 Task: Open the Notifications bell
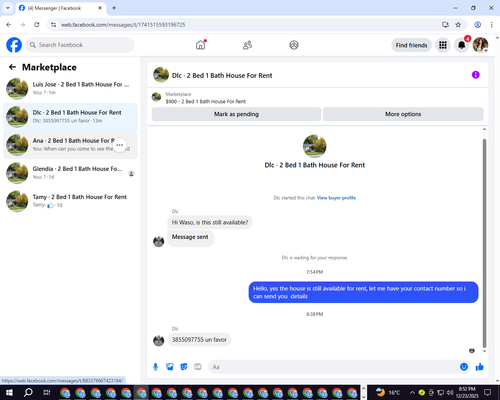(x=462, y=45)
